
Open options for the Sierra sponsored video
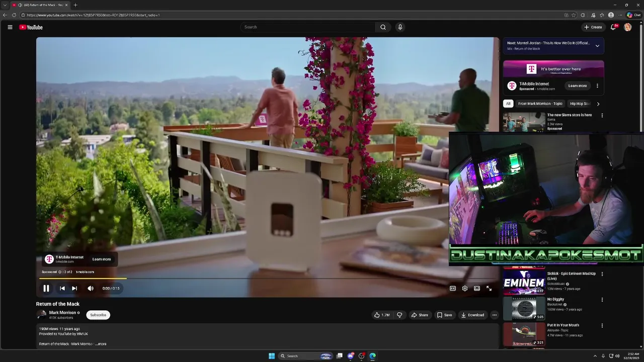tap(602, 115)
